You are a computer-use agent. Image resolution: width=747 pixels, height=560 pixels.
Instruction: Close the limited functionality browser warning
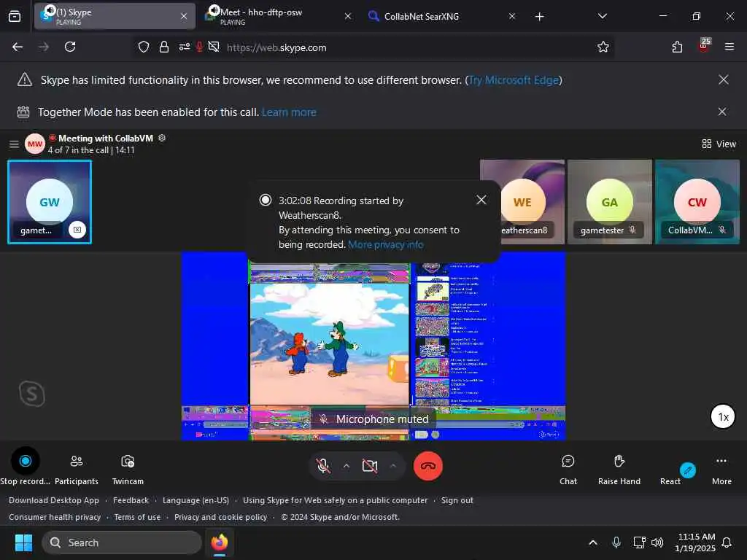tap(723, 79)
